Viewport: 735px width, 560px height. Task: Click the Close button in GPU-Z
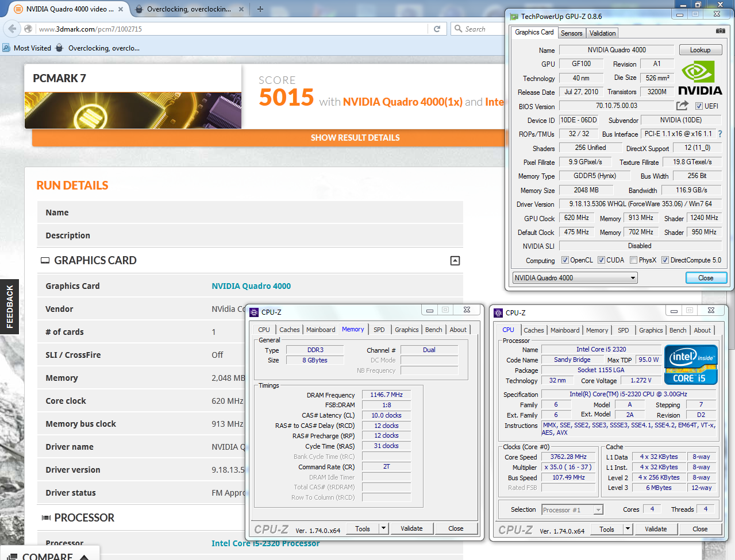tap(706, 278)
